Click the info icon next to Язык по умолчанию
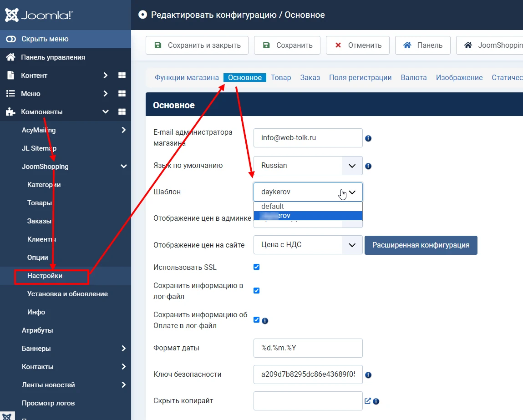 [x=368, y=165]
